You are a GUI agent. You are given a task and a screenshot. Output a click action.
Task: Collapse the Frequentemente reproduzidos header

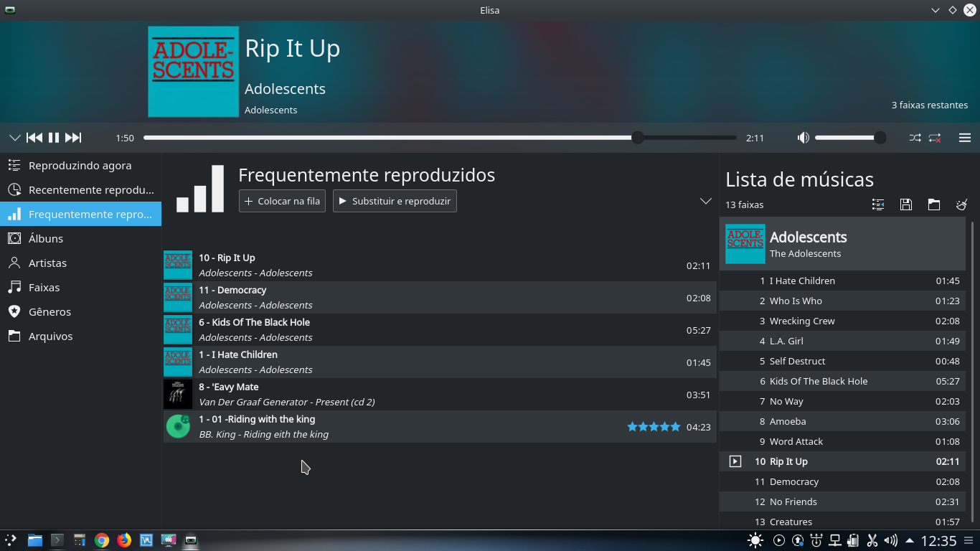705,202
